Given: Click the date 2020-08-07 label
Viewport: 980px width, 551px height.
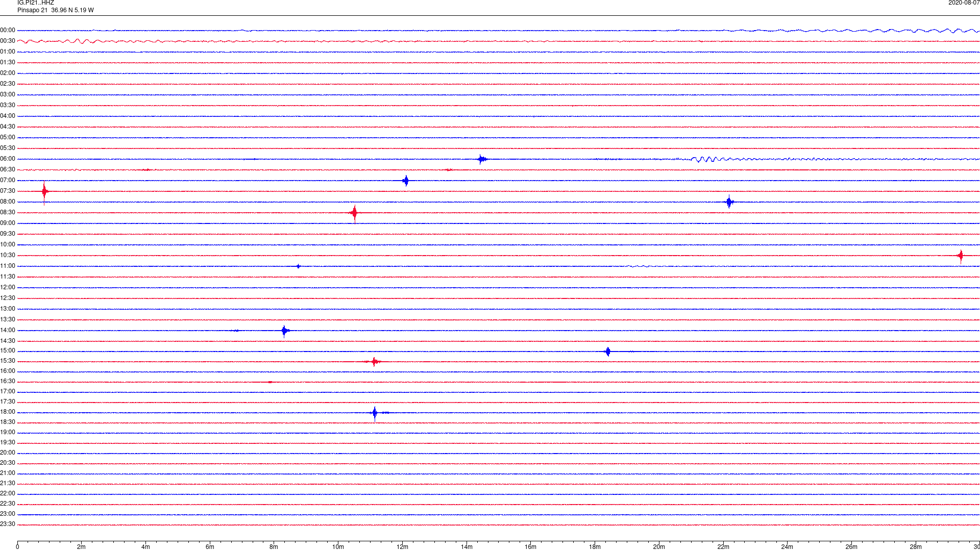Looking at the screenshot, I should click(964, 3).
